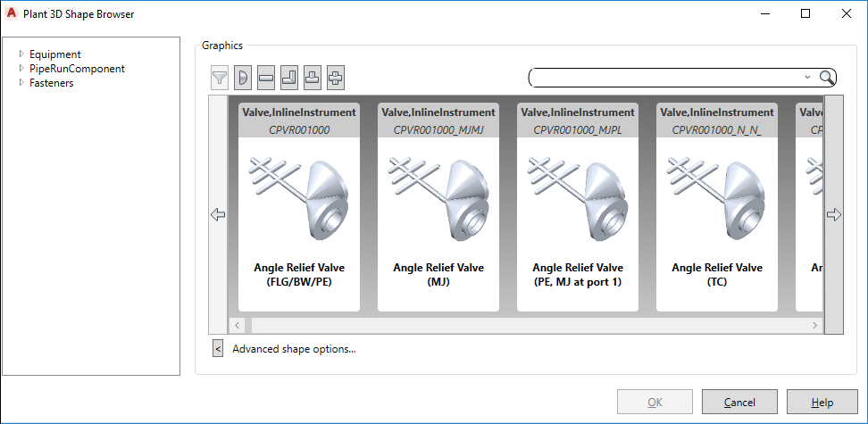
Task: Click the right arrow to browse next shapes
Action: (834, 215)
